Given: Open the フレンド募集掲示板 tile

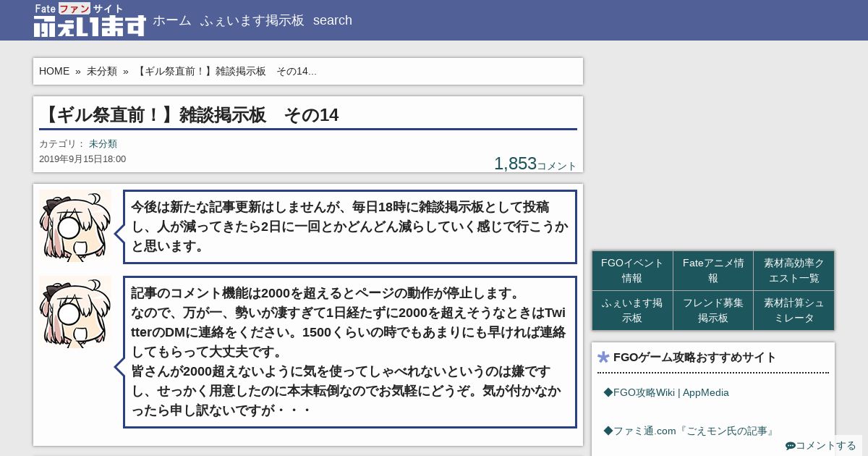Looking at the screenshot, I should [713, 311].
